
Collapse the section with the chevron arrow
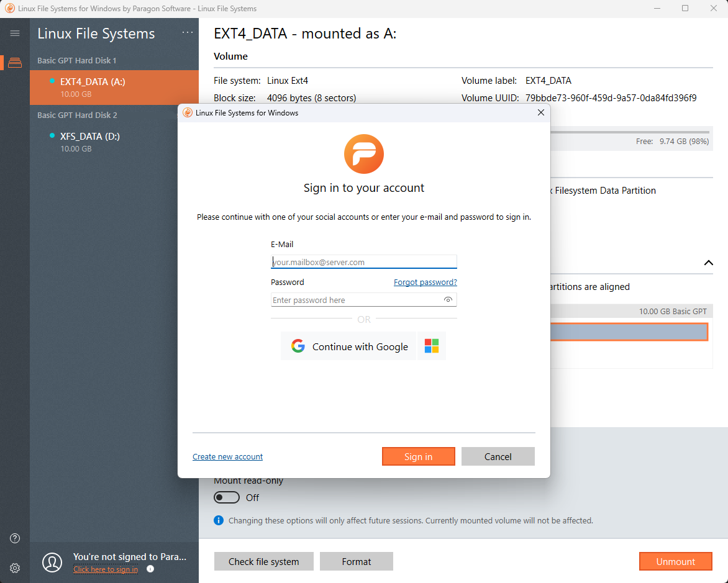(708, 263)
